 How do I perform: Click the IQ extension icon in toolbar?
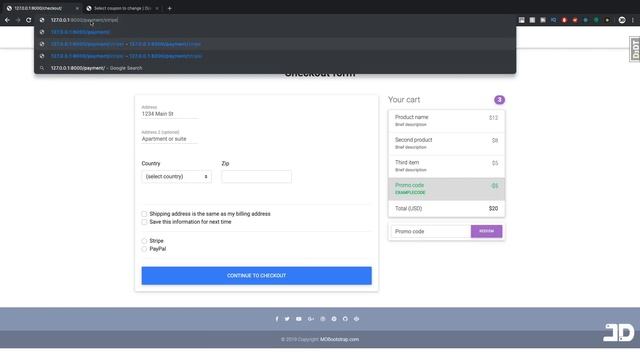pos(553,20)
